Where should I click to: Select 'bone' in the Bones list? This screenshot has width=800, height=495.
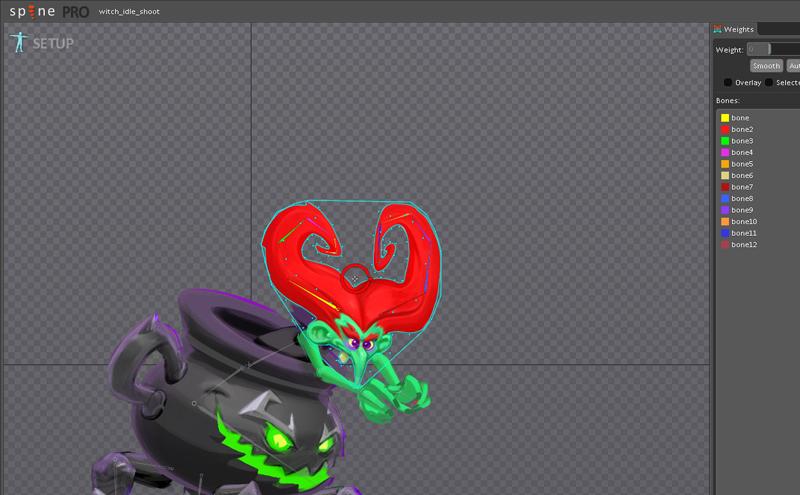[x=740, y=118]
